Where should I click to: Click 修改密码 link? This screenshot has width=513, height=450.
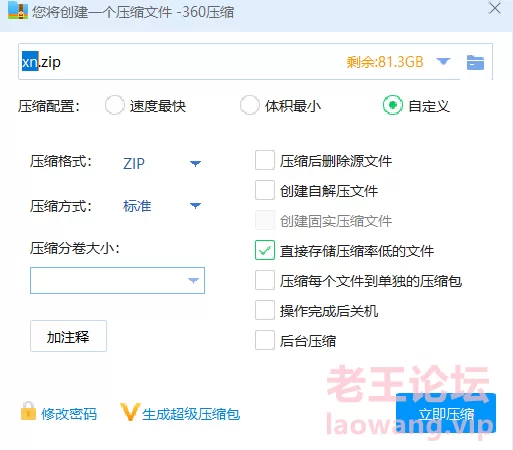tap(69, 414)
